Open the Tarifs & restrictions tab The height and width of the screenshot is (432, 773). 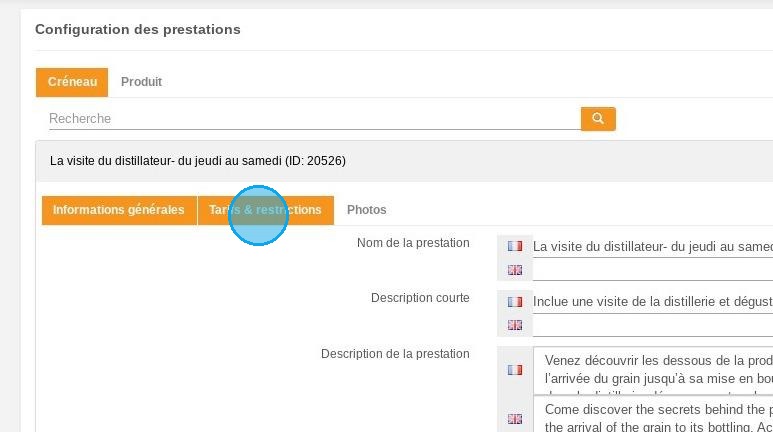266,210
